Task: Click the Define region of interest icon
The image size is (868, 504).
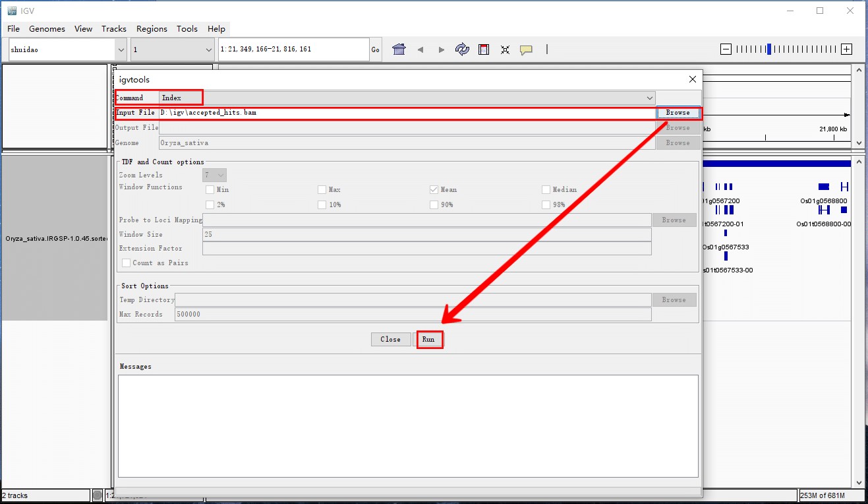Action: pos(484,49)
